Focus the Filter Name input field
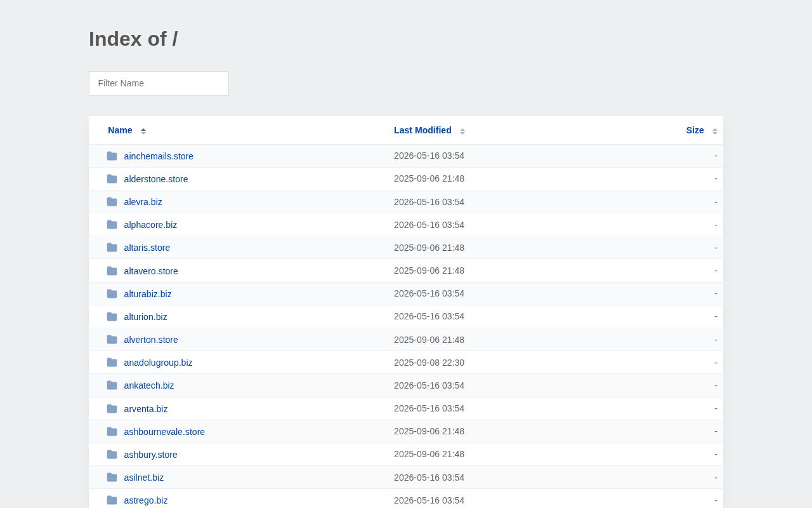Viewport: 812px width, 508px height. 159,83
